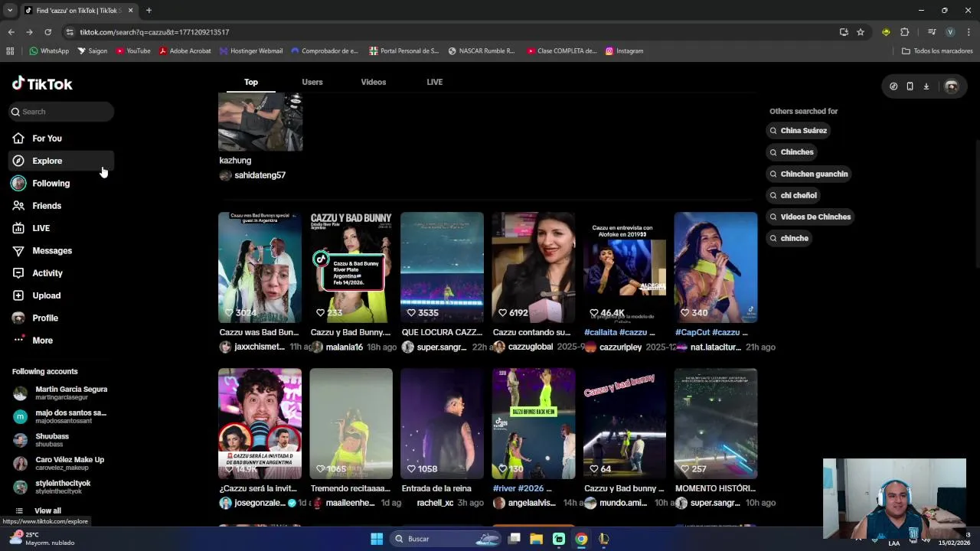The width and height of the screenshot is (980, 551).
Task: Open the video with 46.4K likes
Action: pyautogui.click(x=624, y=267)
